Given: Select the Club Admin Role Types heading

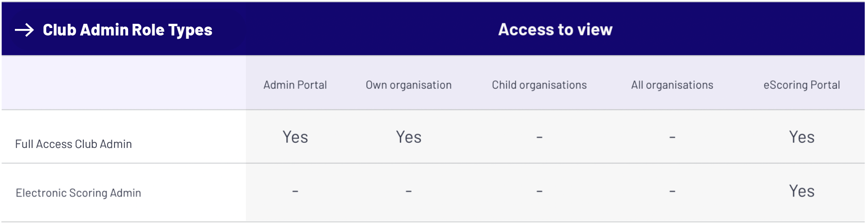Looking at the screenshot, I should click(x=127, y=30).
